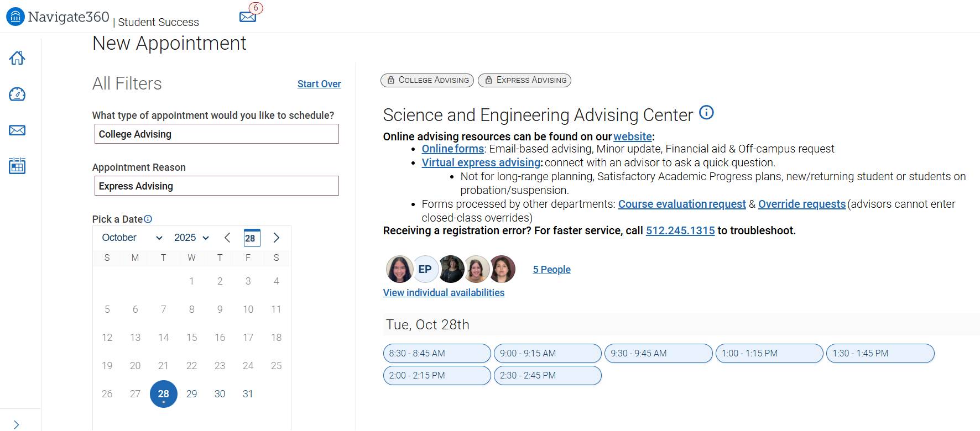Choose the 1:30 - 1:45 PM slot
This screenshot has height=431, width=980.
tap(879, 353)
